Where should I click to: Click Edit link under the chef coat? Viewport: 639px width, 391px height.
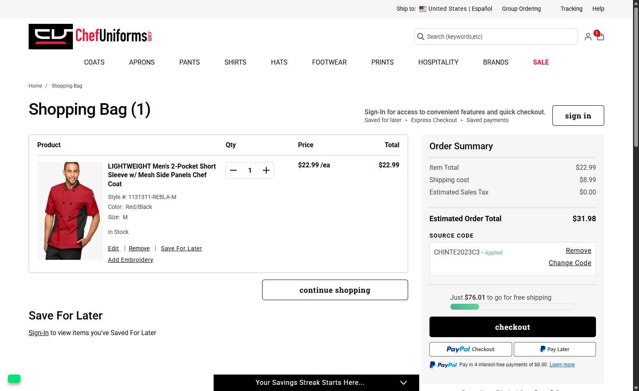(113, 249)
